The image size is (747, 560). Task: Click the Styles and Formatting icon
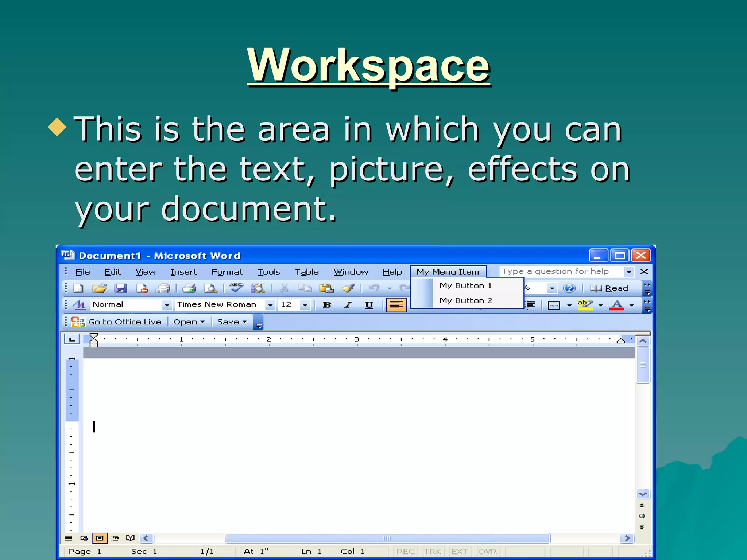(x=78, y=304)
